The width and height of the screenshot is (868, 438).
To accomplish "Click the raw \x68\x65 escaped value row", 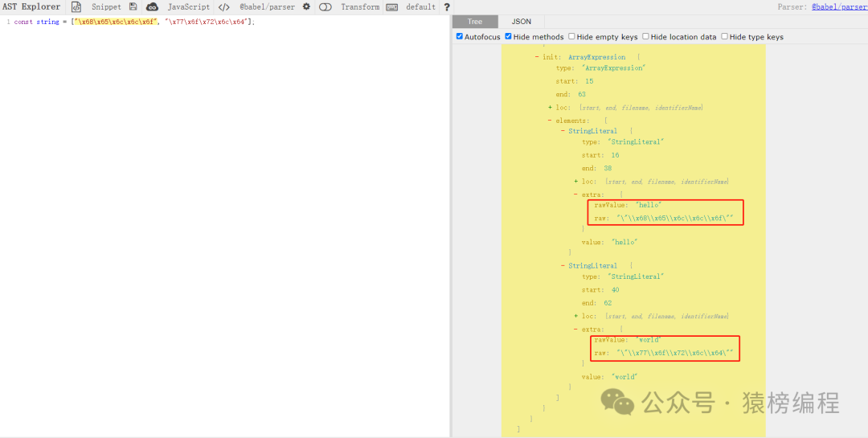I will (663, 219).
